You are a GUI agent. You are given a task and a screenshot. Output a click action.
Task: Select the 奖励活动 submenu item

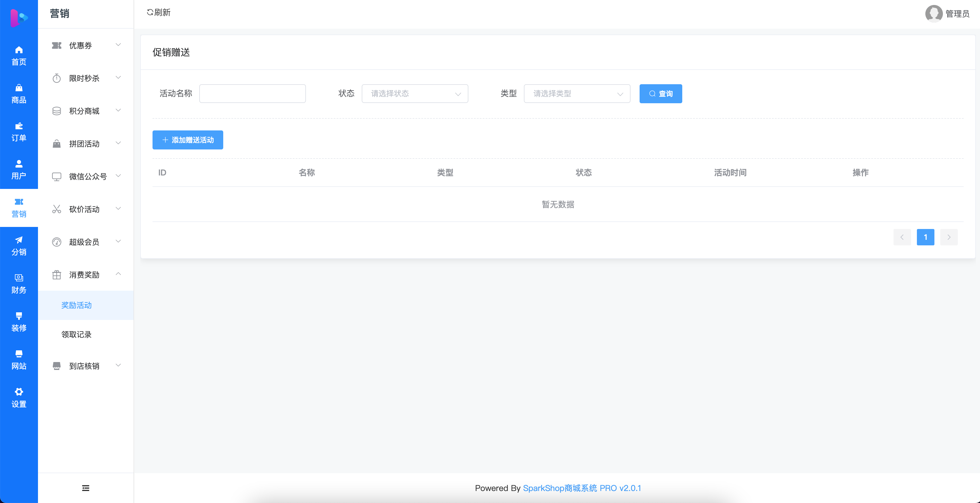[86, 305]
